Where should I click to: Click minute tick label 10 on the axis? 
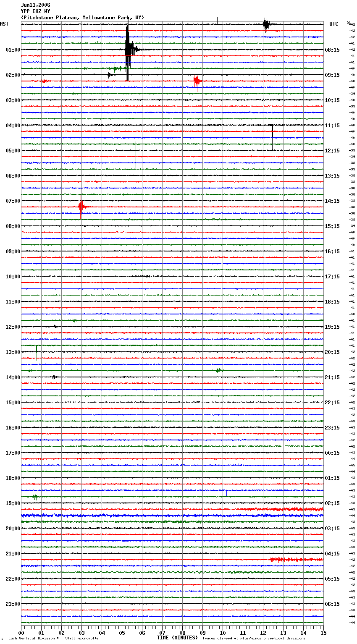(x=223, y=633)
